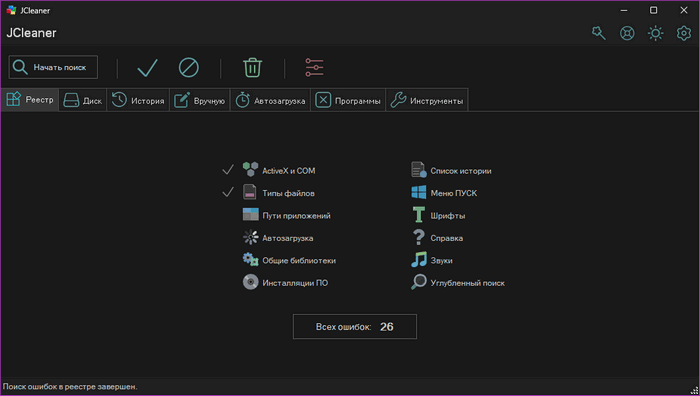Select the Список истории label

(x=461, y=171)
